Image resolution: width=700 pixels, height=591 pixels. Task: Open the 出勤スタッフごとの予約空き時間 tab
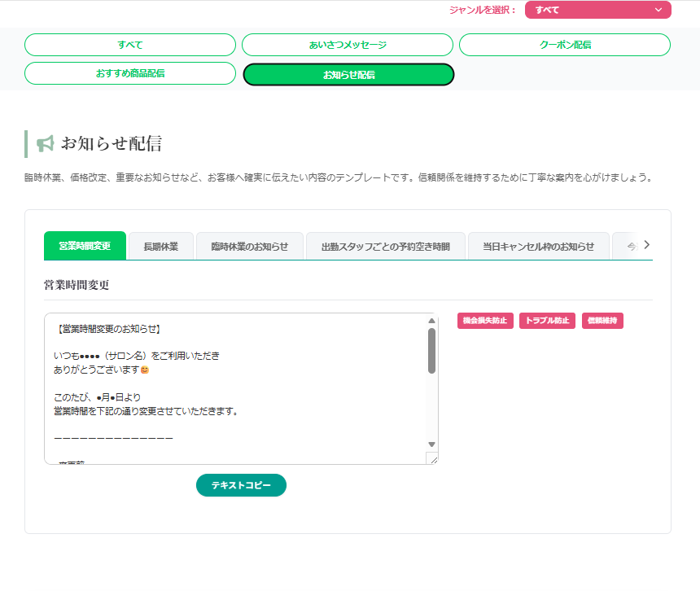(386, 246)
